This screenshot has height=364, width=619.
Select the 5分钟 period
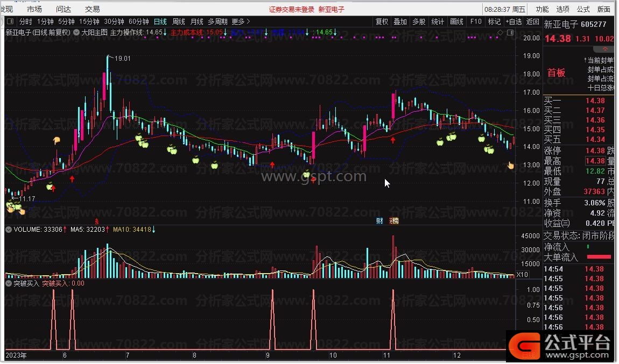click(x=66, y=22)
